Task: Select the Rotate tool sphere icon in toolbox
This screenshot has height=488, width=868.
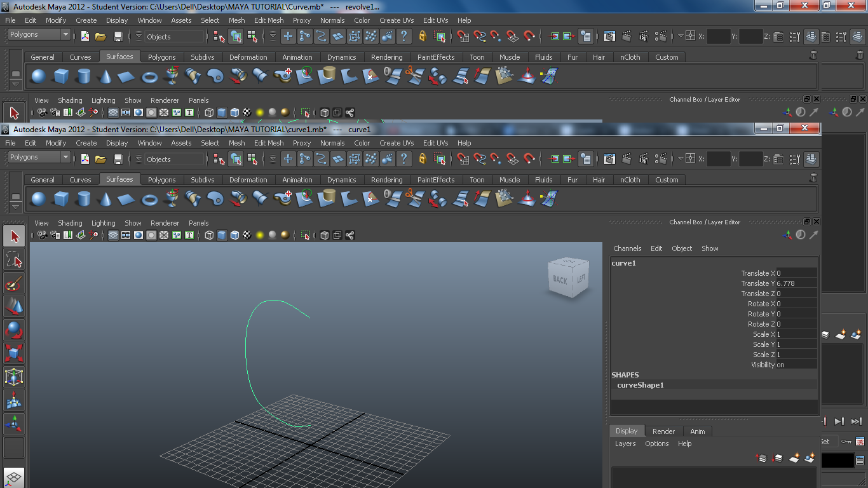Action: 14,330
